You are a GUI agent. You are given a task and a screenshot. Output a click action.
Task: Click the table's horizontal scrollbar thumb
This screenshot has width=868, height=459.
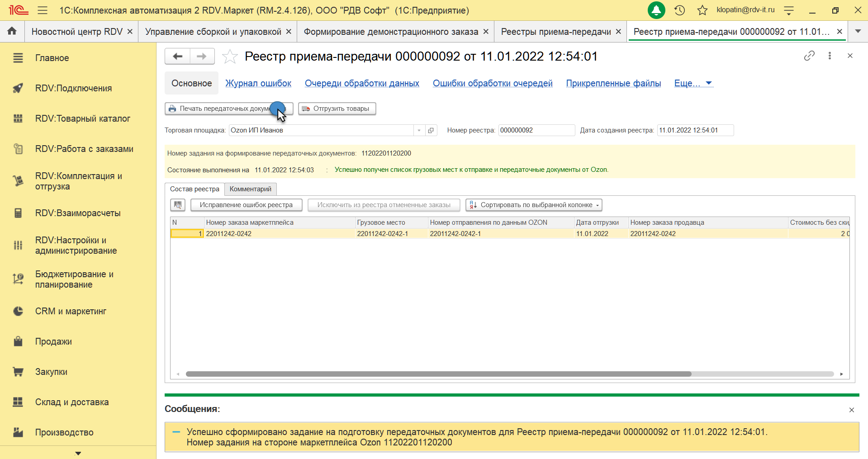pos(439,374)
